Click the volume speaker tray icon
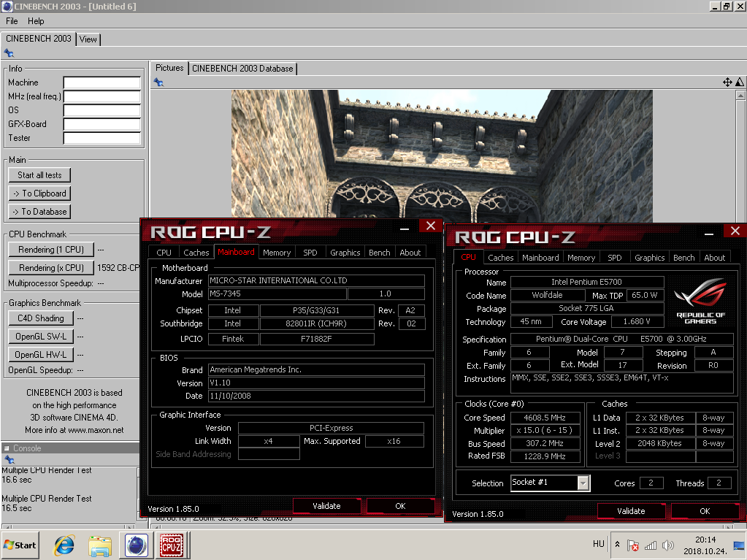The width and height of the screenshot is (747, 560). pyautogui.click(x=668, y=545)
